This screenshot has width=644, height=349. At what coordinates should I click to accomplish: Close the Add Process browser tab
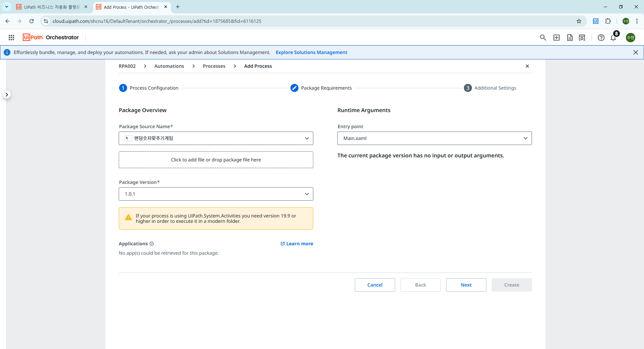[x=166, y=7]
